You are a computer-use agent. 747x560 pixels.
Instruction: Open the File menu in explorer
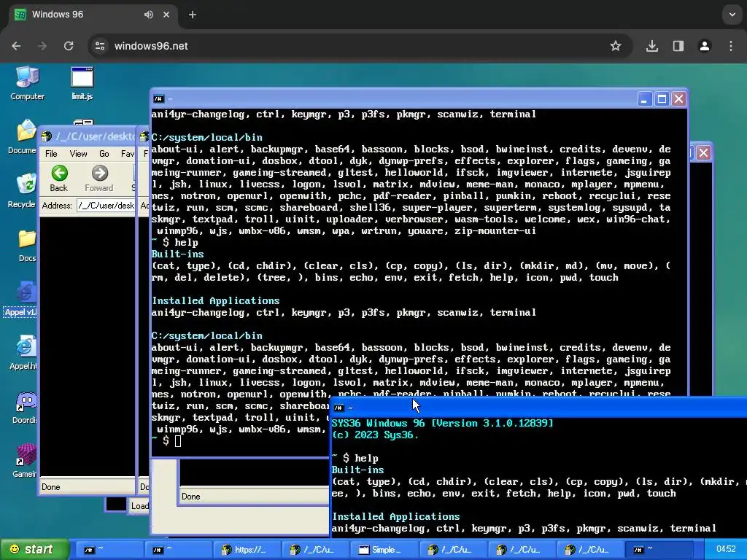51,154
